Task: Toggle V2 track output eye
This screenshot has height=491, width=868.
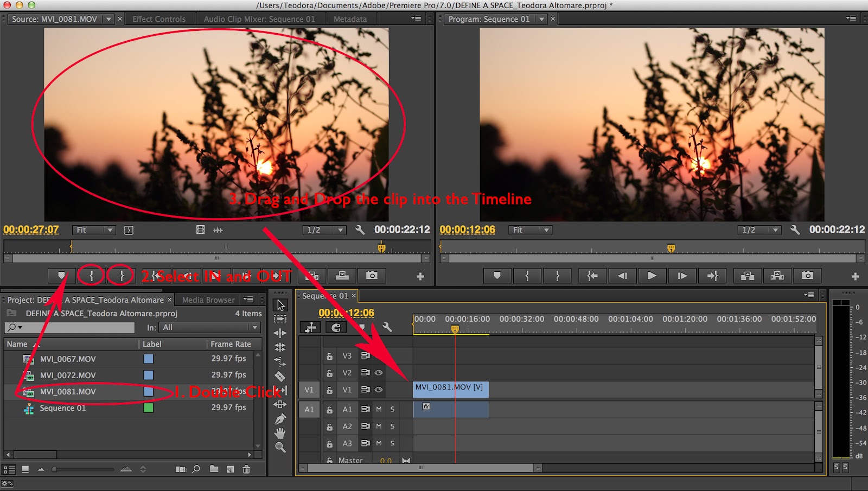Action: (x=379, y=373)
